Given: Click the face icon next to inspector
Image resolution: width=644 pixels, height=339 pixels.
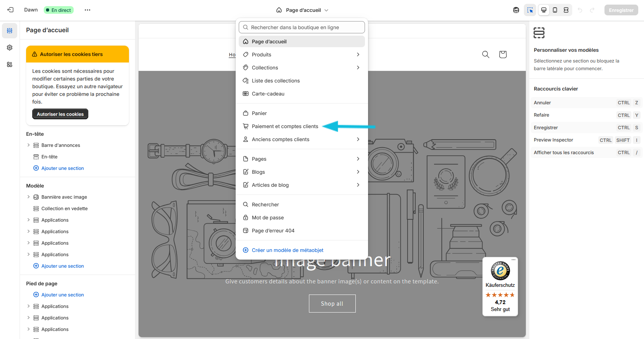Looking at the screenshot, I should [x=516, y=10].
